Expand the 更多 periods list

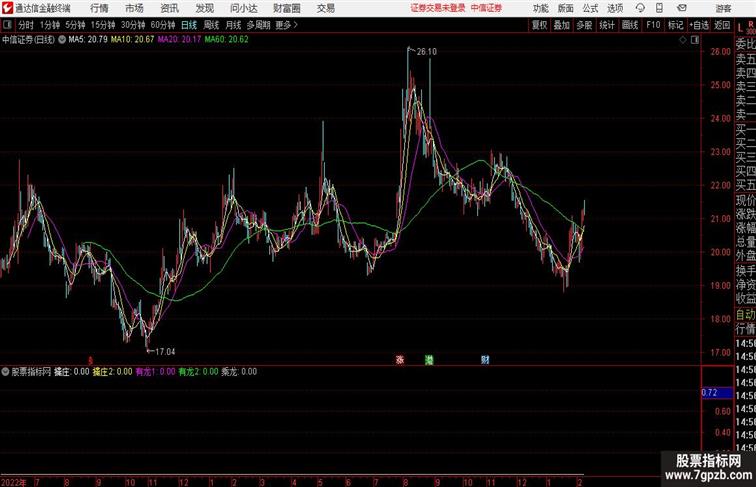286,25
